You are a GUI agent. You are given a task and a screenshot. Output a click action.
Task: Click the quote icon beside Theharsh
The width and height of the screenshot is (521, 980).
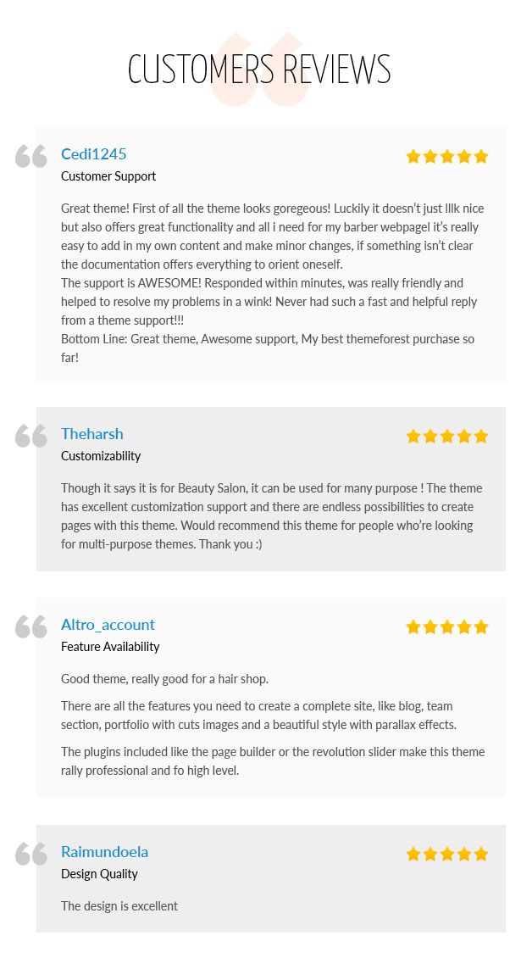31,436
